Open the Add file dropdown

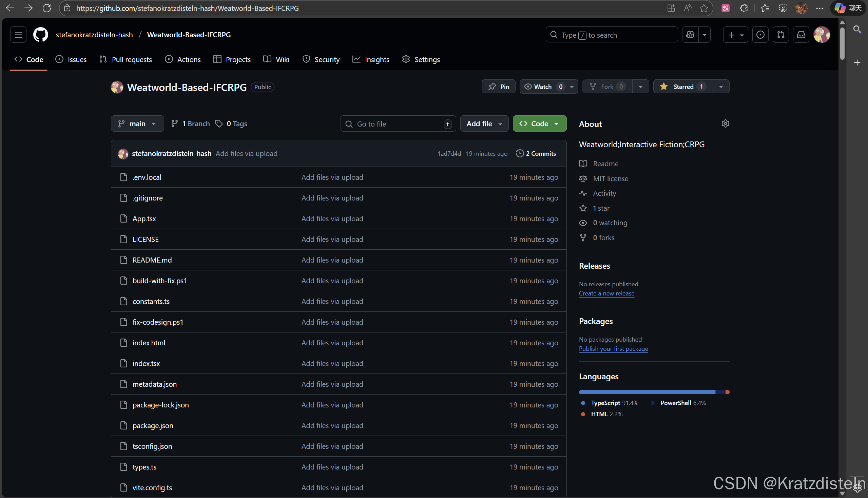(x=484, y=124)
